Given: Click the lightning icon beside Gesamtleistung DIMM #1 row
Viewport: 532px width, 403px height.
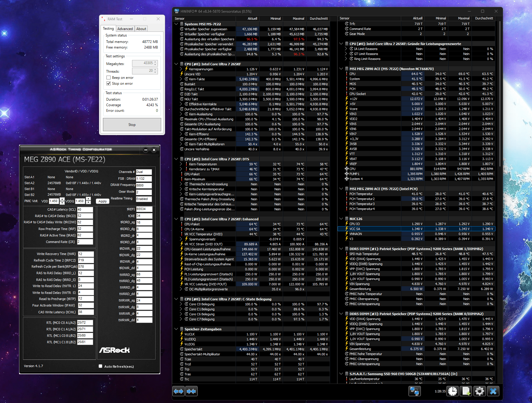Looking at the screenshot, I should (346, 289).
